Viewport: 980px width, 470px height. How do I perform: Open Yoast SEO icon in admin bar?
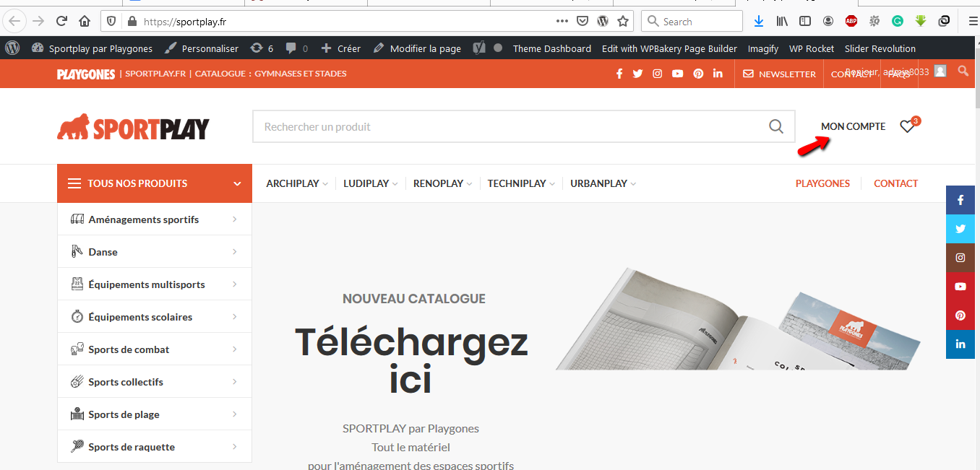click(x=478, y=48)
